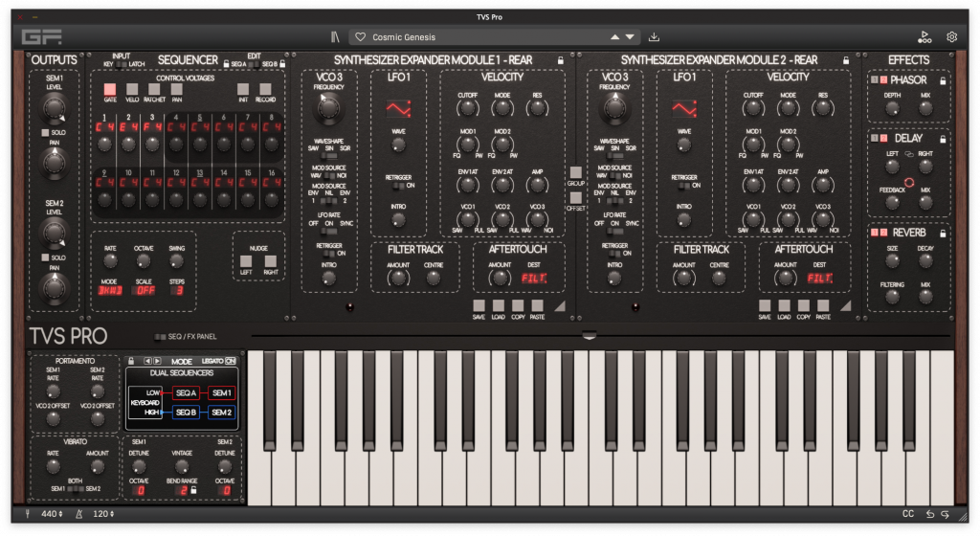Click the Module 2 Paste button
This screenshot has height=536, width=980.
coord(823,305)
